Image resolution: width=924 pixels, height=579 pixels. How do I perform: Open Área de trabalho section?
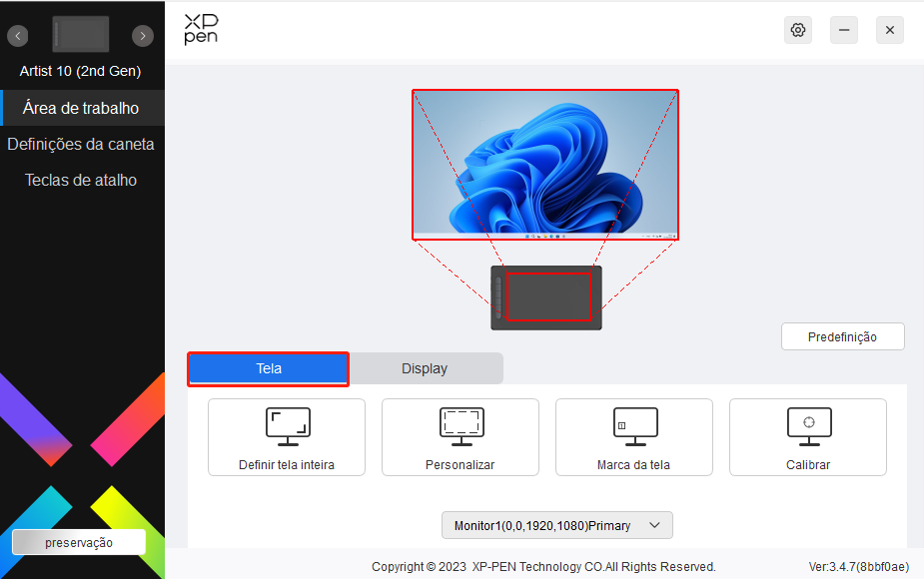pyautogui.click(x=81, y=108)
